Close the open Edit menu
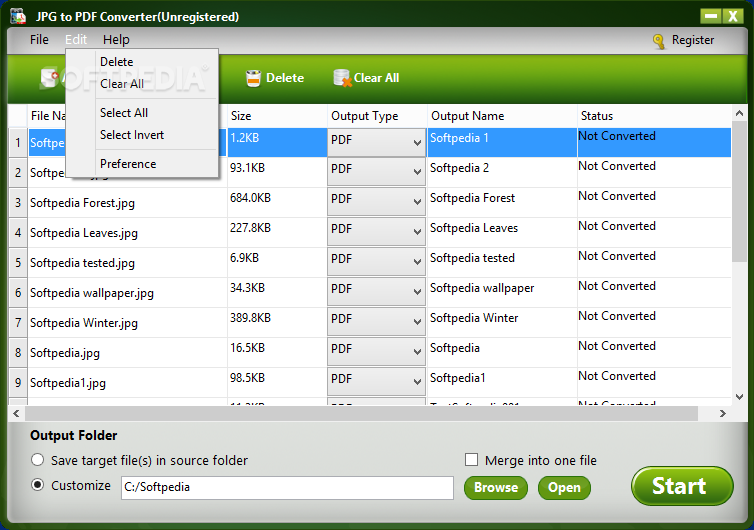Image resolution: width=754 pixels, height=530 pixels. point(76,39)
